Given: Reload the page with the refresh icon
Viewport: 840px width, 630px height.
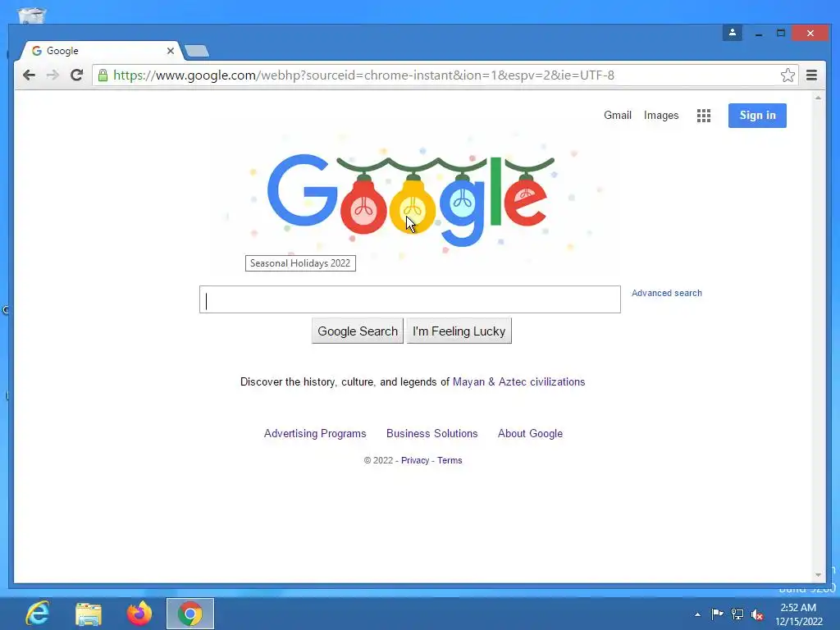Looking at the screenshot, I should pos(76,75).
